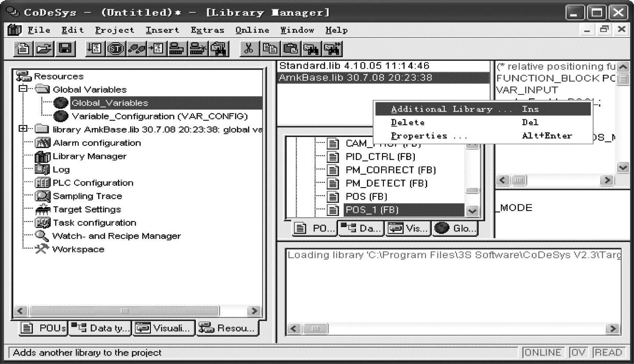
Task: Select PM_DETECT (FB) in the POU list
Action: [386, 183]
